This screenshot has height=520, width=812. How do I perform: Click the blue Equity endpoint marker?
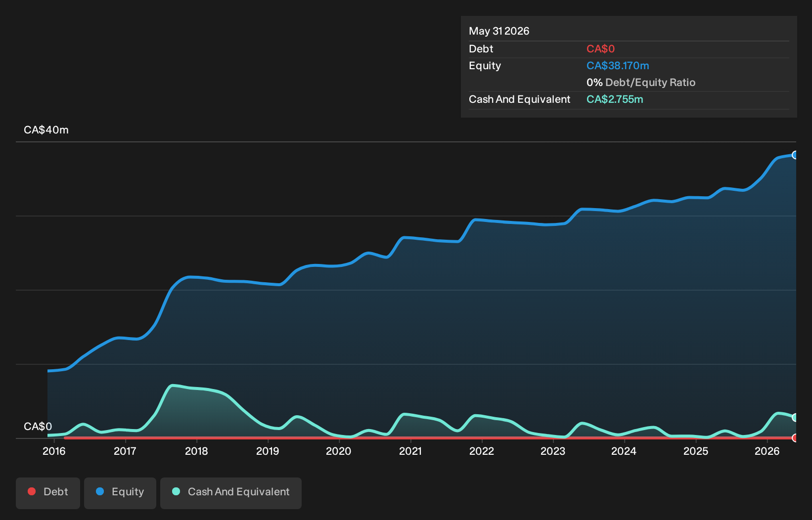pyautogui.click(x=795, y=155)
